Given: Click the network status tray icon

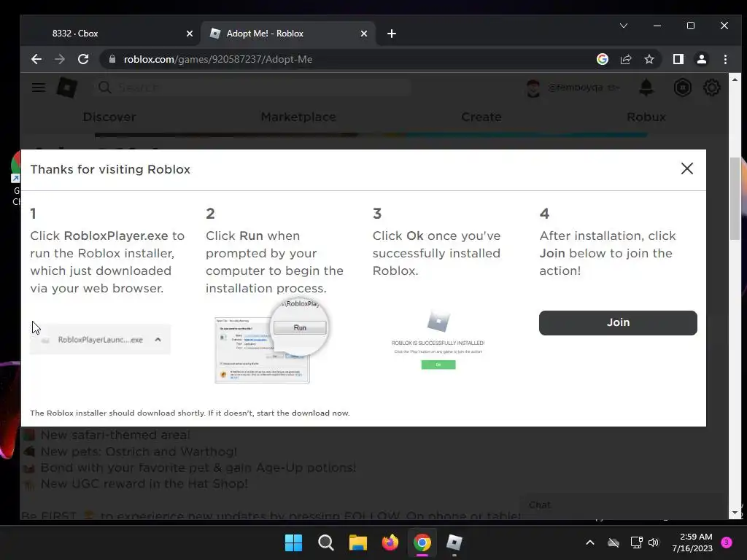Looking at the screenshot, I should (636, 542).
